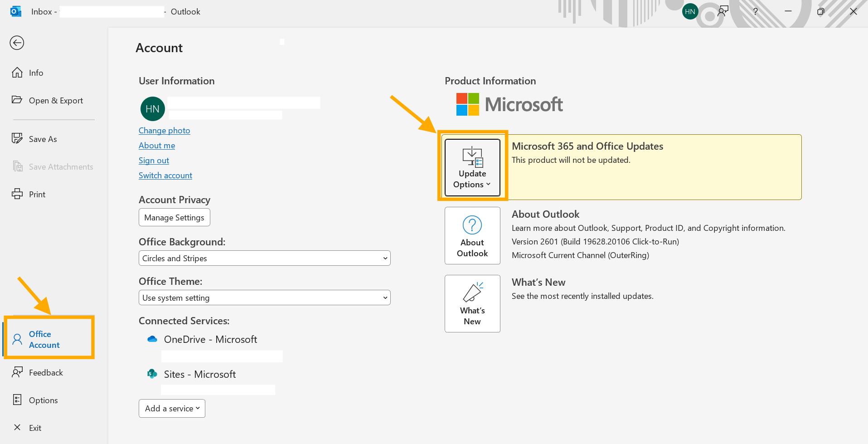868x444 pixels.
Task: Expand the Add a service menu
Action: tap(172, 408)
